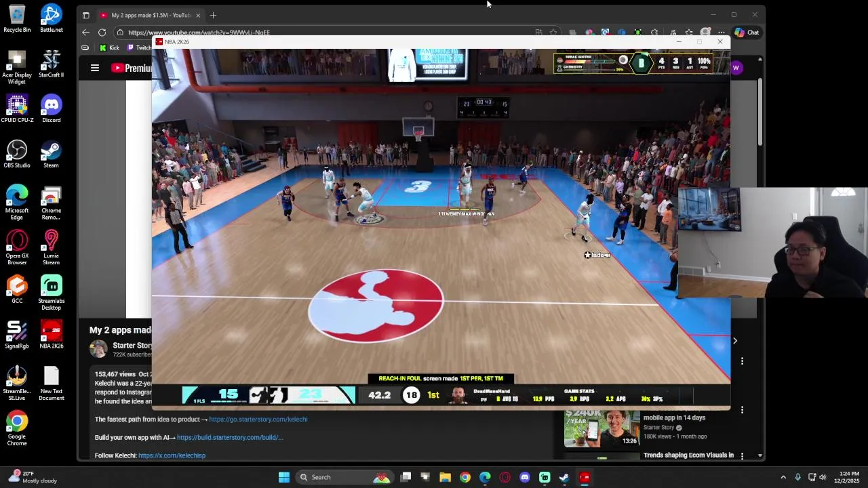Open x.com/kelechisp link
The width and height of the screenshot is (868, 488).
coord(172,455)
